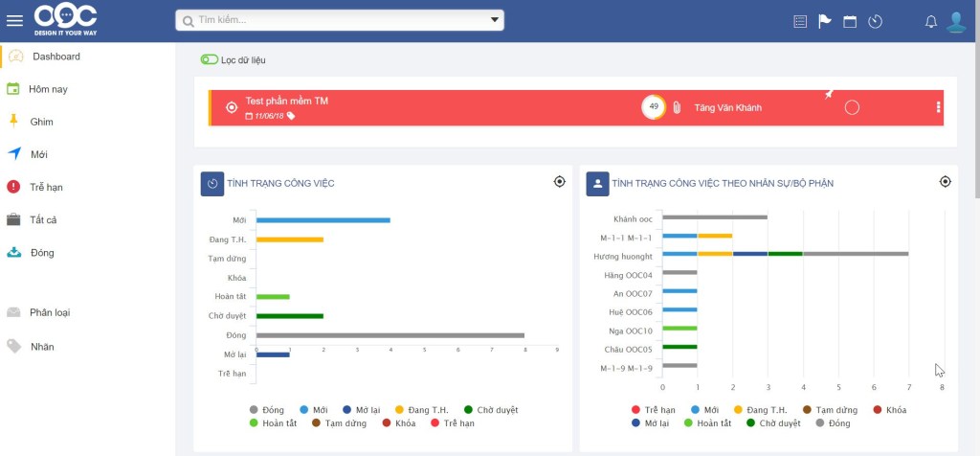
Task: Toggle Khóa legend in right chart
Action: point(889,410)
